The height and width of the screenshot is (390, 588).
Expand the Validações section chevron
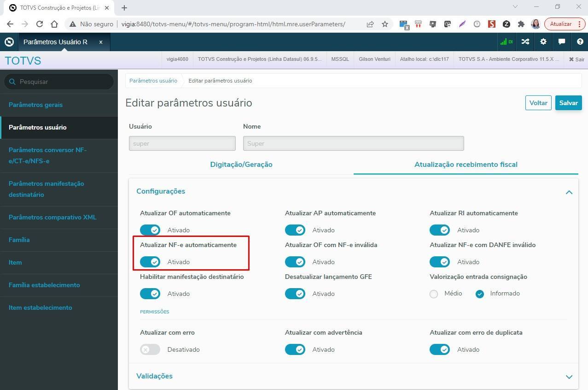coord(569,377)
